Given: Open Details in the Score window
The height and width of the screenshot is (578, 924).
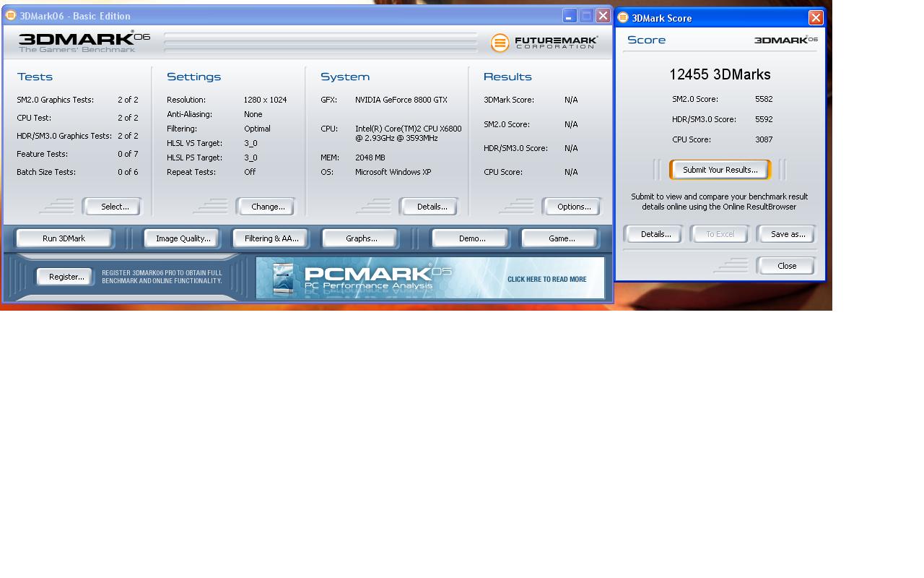Looking at the screenshot, I should [x=655, y=234].
